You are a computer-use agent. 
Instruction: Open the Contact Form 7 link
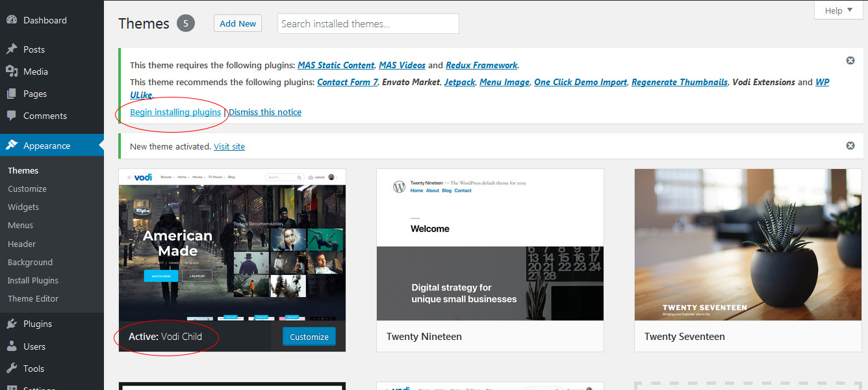(348, 82)
